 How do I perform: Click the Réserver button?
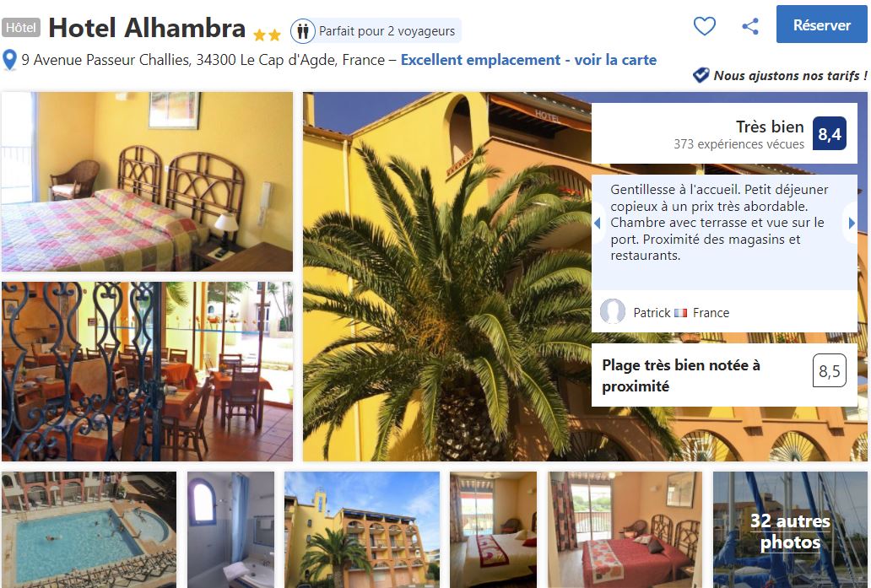point(821,24)
